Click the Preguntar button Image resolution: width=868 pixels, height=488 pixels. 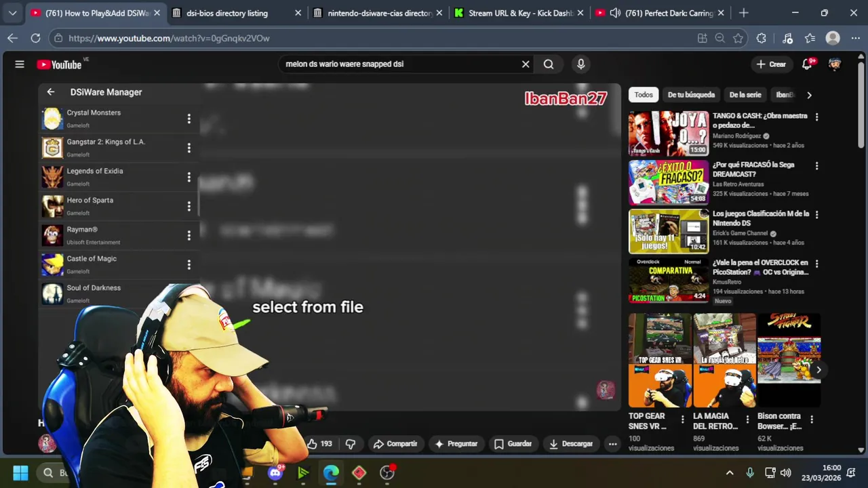click(x=456, y=444)
